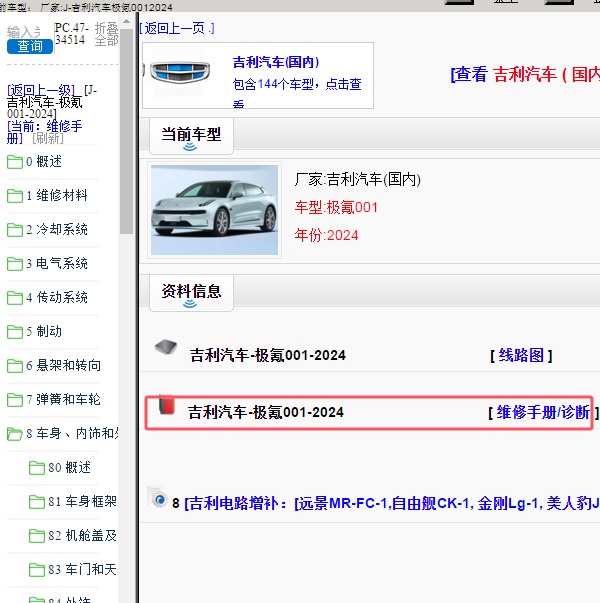Open the 82 机舱盖 subfolder icon
This screenshot has height=603, width=600.
click(37, 536)
